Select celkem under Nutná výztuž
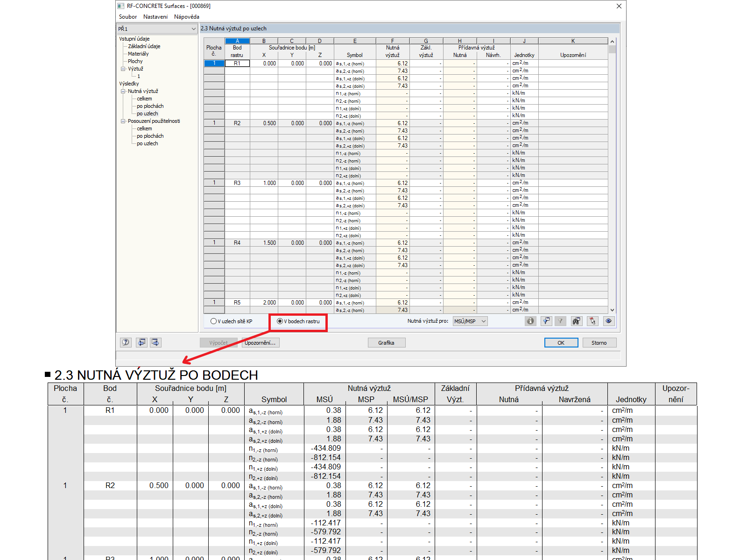Viewport: 747px width, 560px height. click(x=144, y=99)
